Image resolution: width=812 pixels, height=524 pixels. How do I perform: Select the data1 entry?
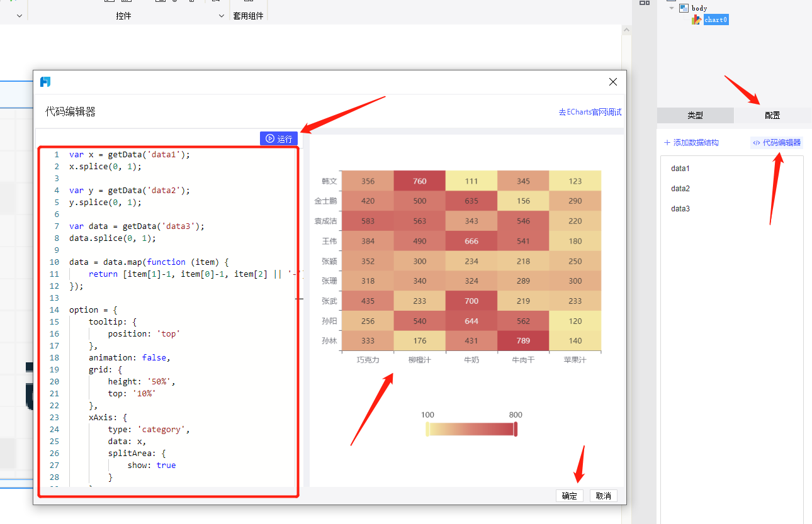(x=680, y=169)
